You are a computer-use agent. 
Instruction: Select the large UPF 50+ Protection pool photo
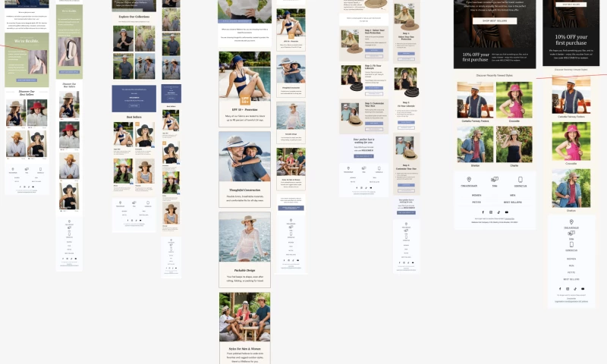[x=244, y=76]
